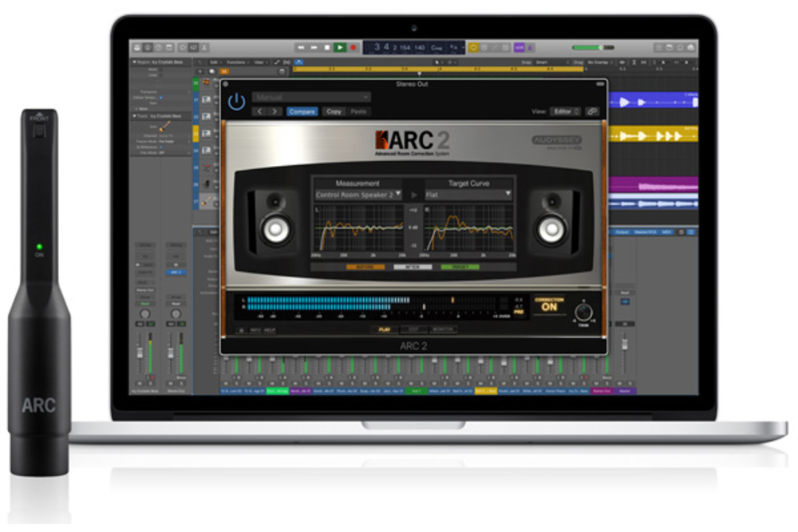Screen dimensions: 798x532
Task: Click HELP in ARC 2 footer
Action: click(269, 330)
